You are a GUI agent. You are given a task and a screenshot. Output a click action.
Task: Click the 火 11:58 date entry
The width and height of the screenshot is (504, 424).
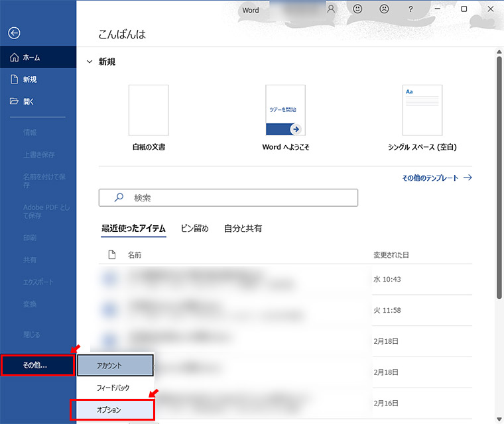387,310
